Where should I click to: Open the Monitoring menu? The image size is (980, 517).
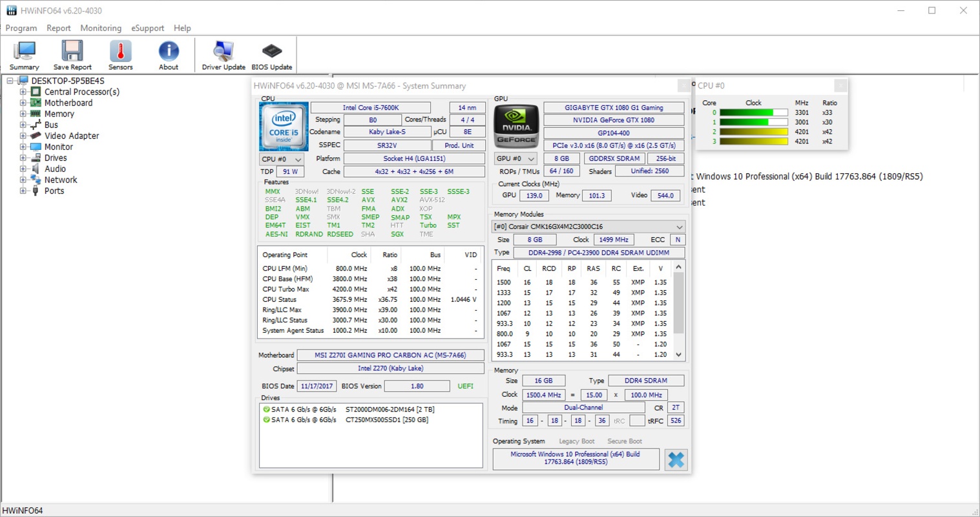(101, 28)
